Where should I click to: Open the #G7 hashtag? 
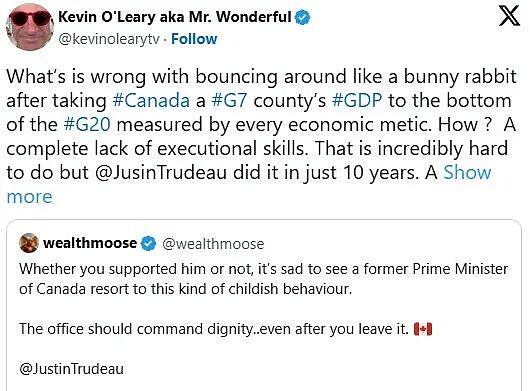coord(229,101)
